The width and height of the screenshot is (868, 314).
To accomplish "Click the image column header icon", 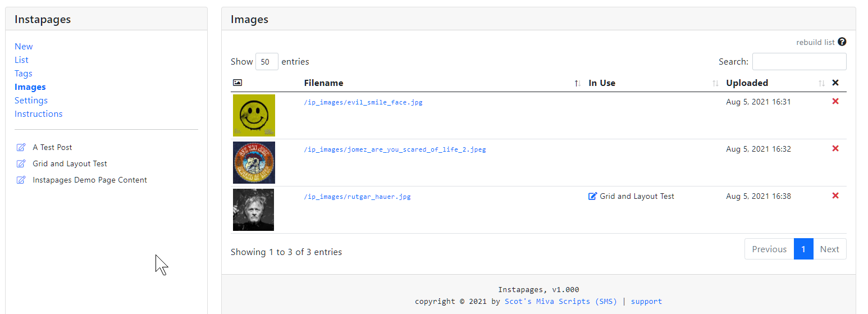I will click(x=237, y=83).
